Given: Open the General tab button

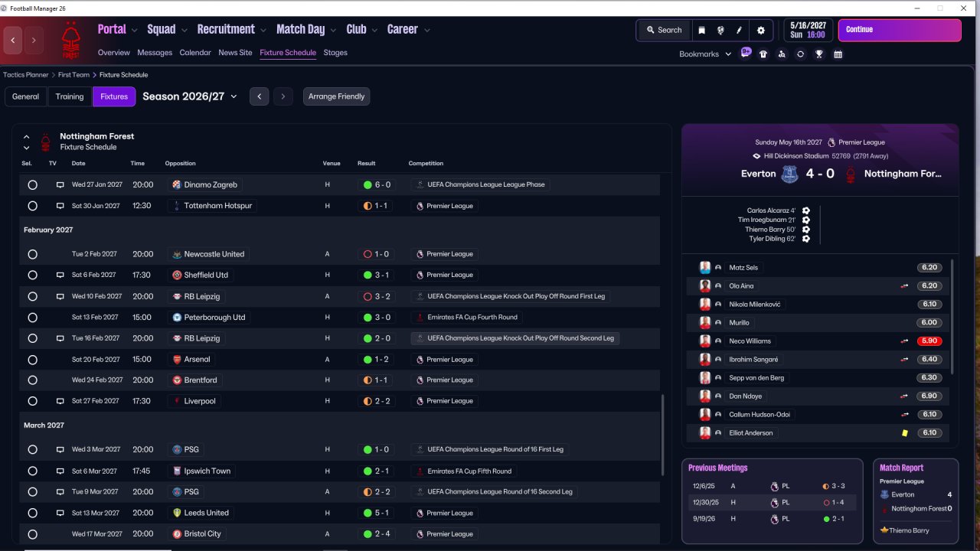Looking at the screenshot, I should [25, 96].
